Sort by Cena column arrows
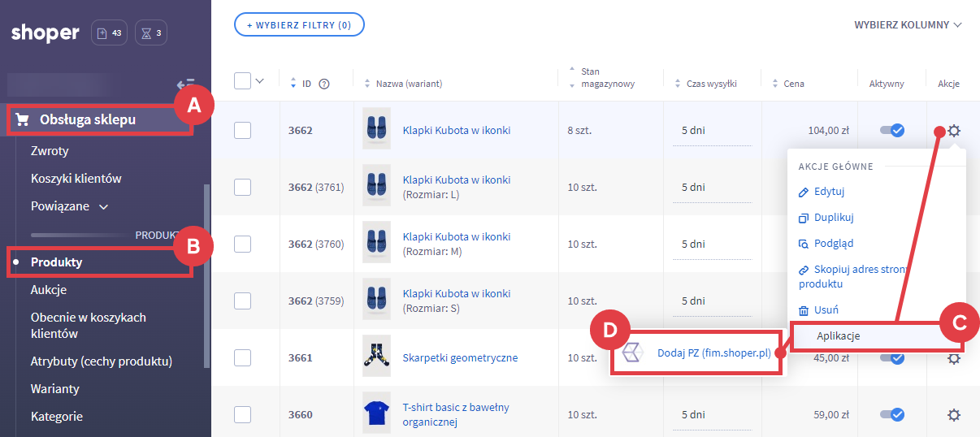The height and width of the screenshot is (437, 980). [774, 84]
